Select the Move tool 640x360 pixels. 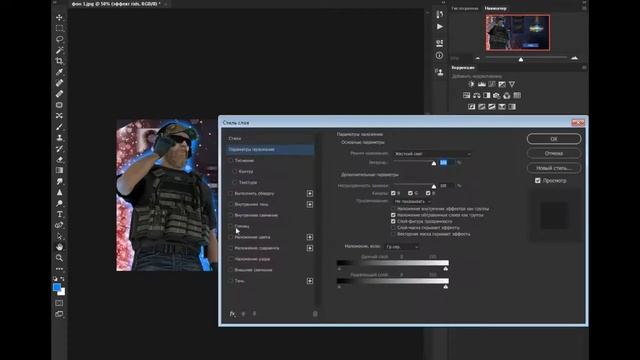click(x=60, y=18)
